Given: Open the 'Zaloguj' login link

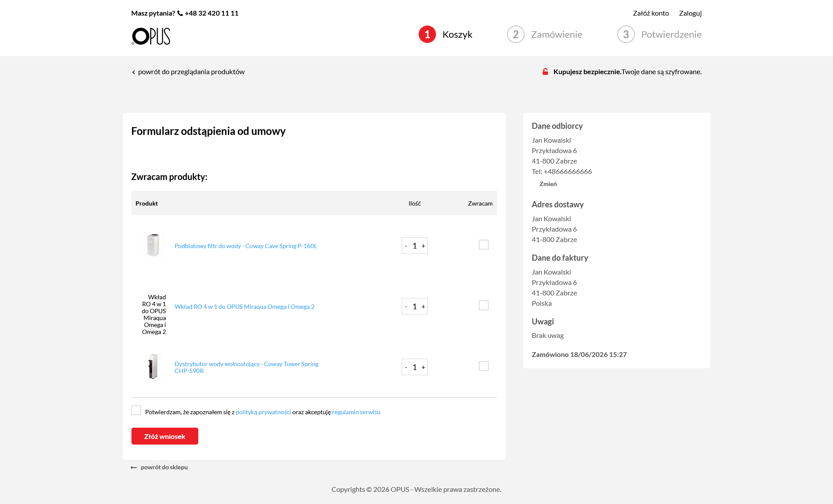Looking at the screenshot, I should click(690, 13).
